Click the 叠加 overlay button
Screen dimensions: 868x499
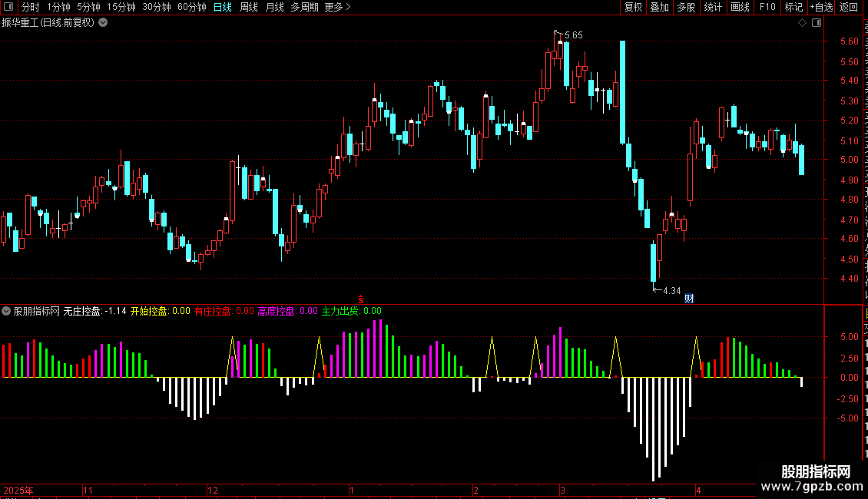point(659,7)
